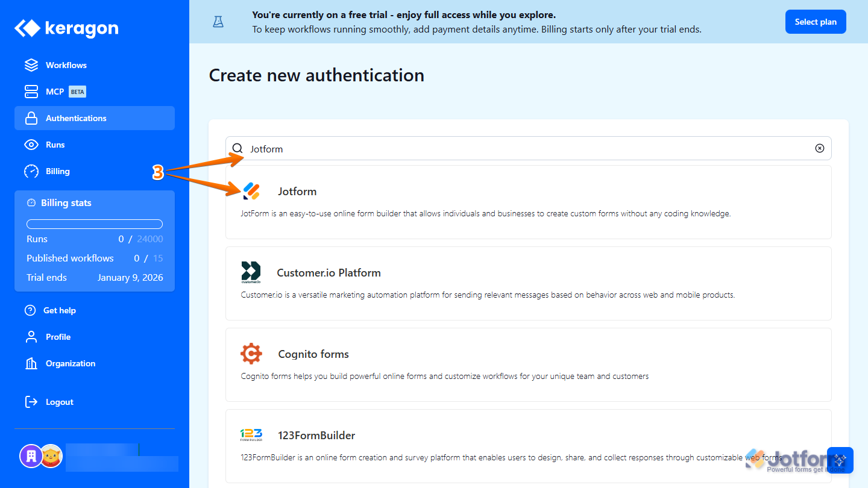The width and height of the screenshot is (868, 488).
Task: Open the MCP server icon in sidebar
Action: coord(31,91)
